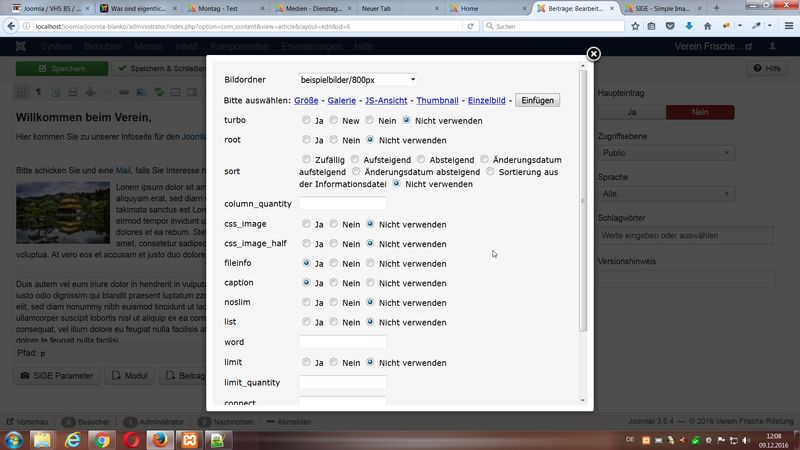Image resolution: width=800 pixels, height=450 pixels.
Task: Click the word input field
Action: coord(342,341)
